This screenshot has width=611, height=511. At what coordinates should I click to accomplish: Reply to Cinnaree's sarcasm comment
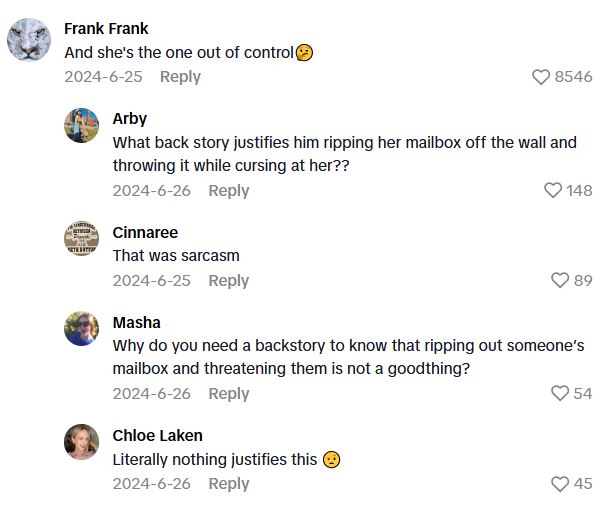[x=228, y=280]
